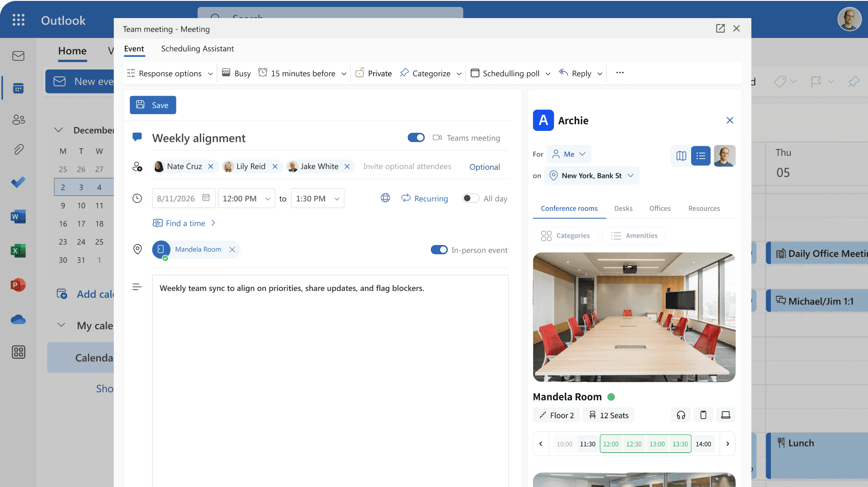Image resolution: width=868 pixels, height=487 pixels.
Task: Select the 14:00 time slot
Action: 703,444
